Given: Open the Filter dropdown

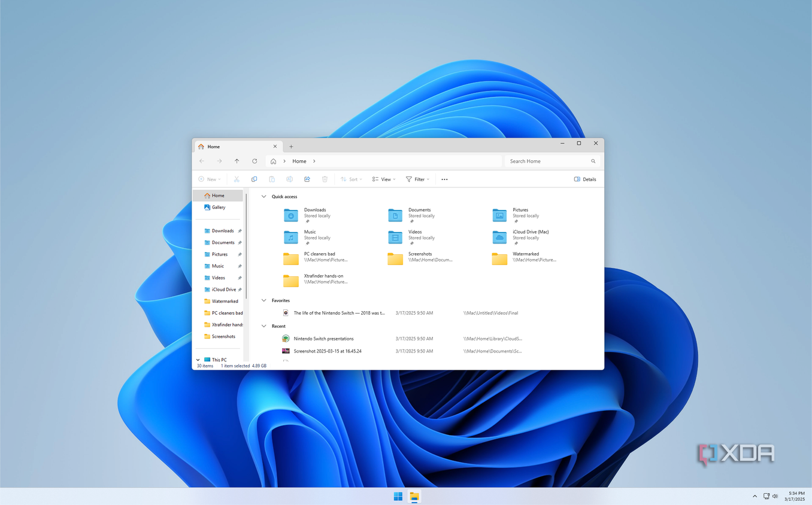Looking at the screenshot, I should point(418,179).
